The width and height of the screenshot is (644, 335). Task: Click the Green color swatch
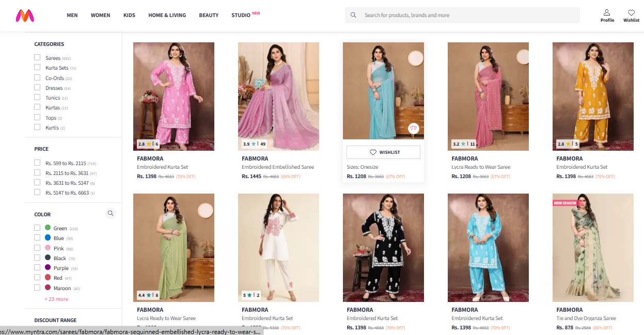pyautogui.click(x=48, y=228)
